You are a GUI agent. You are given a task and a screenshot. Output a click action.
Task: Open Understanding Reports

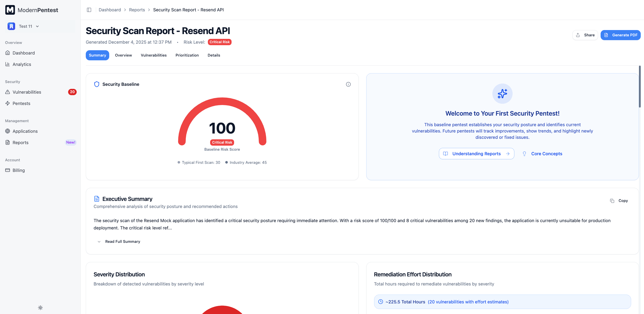pyautogui.click(x=476, y=153)
